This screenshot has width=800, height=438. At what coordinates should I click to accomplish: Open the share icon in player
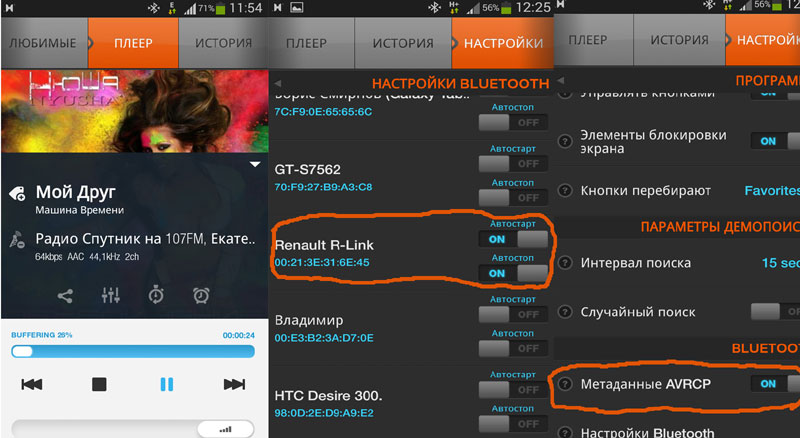coord(65,296)
